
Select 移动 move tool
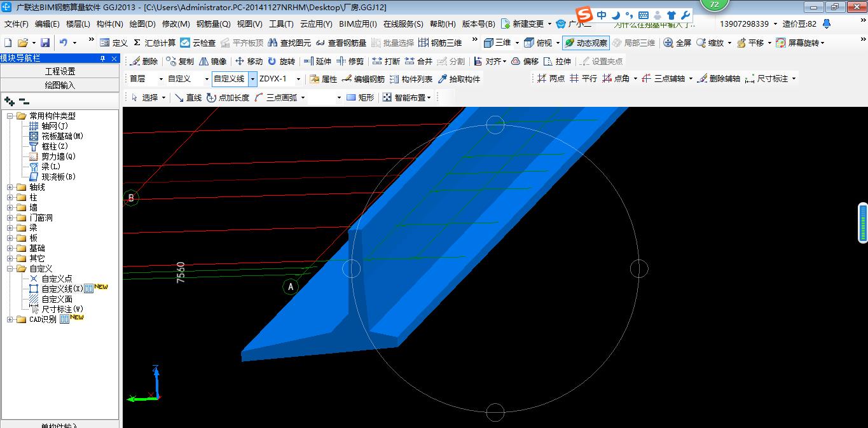point(249,61)
